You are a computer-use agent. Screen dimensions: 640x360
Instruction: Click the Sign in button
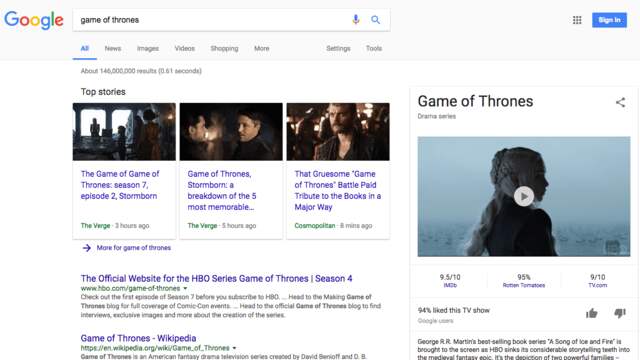click(x=609, y=20)
